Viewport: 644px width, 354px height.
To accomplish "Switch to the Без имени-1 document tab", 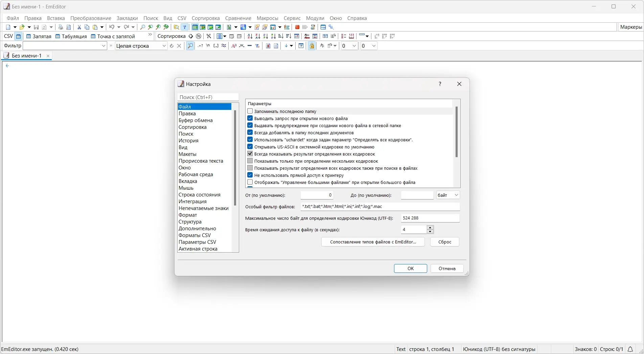I will tap(26, 56).
